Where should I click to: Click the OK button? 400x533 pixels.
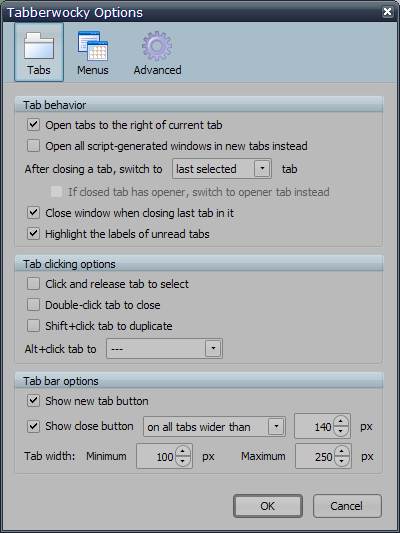pos(268,506)
